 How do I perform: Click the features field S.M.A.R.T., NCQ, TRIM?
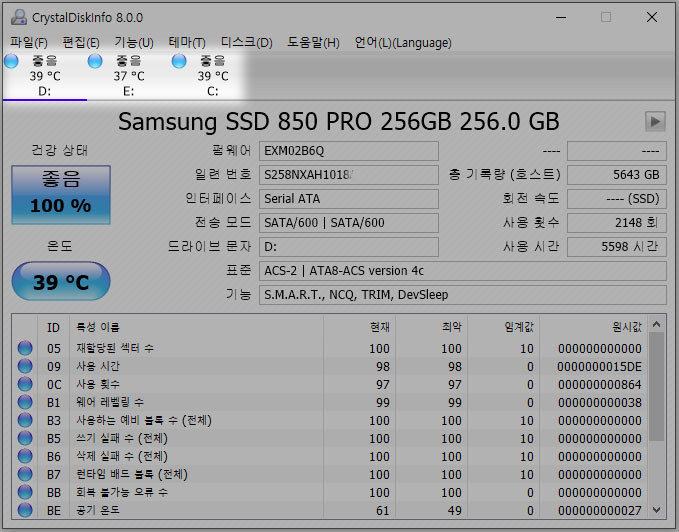462,295
